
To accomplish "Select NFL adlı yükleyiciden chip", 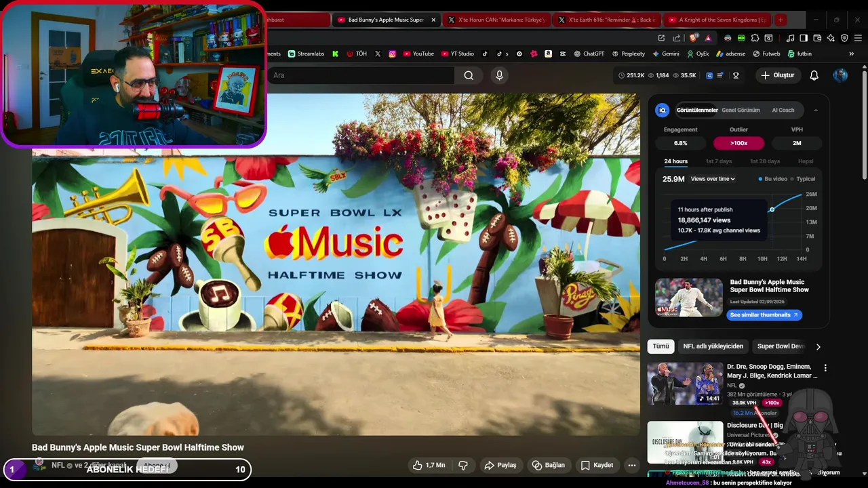I will tap(713, 346).
